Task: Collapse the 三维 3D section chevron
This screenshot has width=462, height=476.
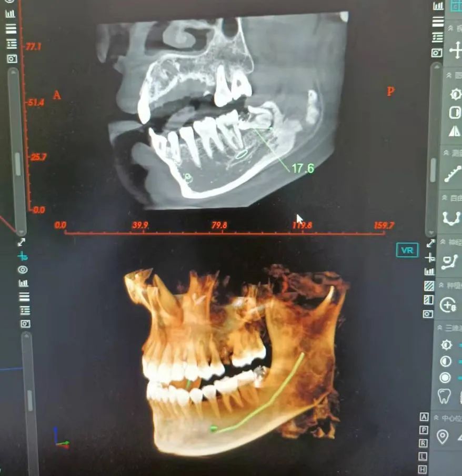Action: [x=439, y=328]
